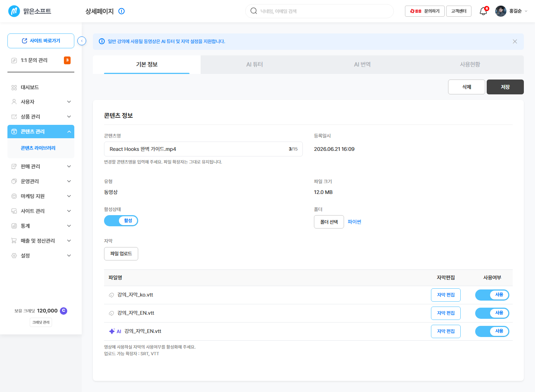Click the 파이썬 folder link
The image size is (535, 392).
354,222
